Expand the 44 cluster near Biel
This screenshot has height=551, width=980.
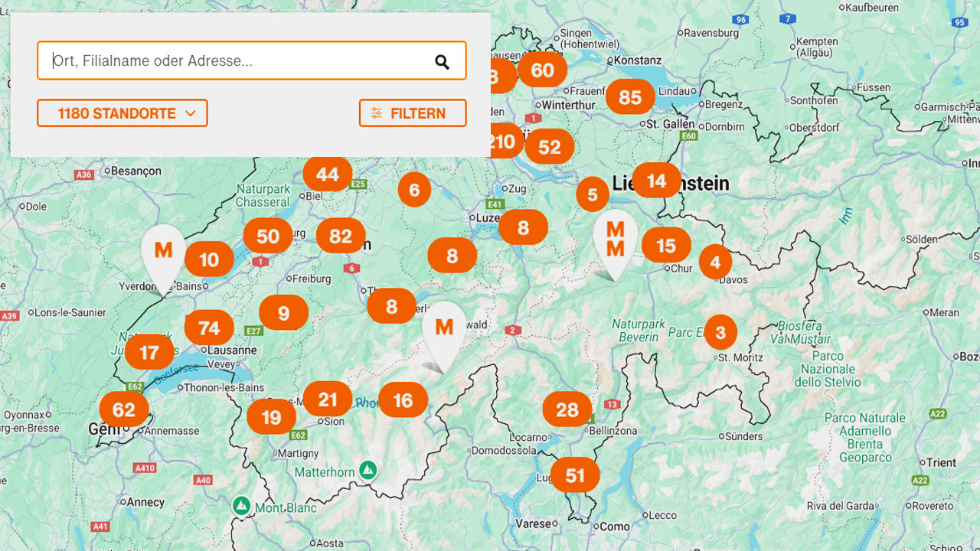click(x=328, y=174)
